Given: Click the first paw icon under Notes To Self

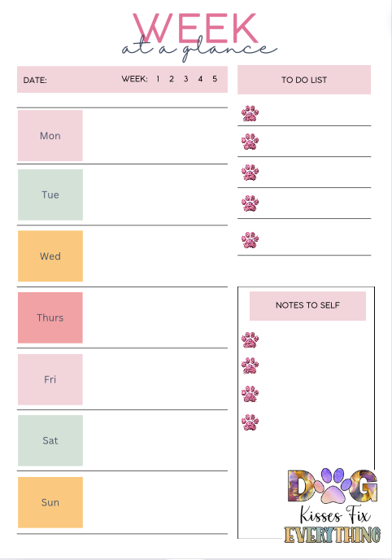Looking at the screenshot, I should point(250,339).
